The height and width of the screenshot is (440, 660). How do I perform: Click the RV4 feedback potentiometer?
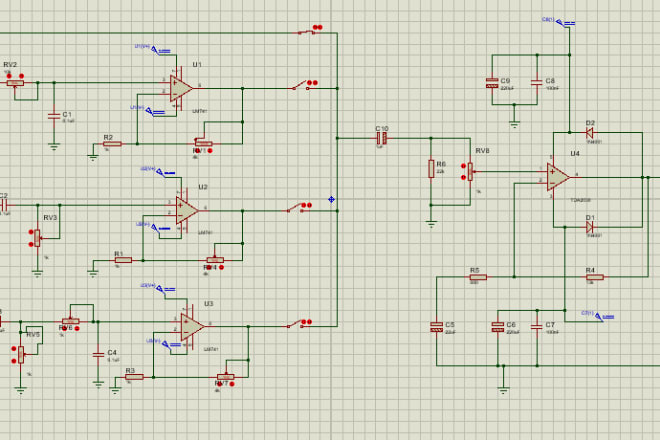tap(215, 260)
